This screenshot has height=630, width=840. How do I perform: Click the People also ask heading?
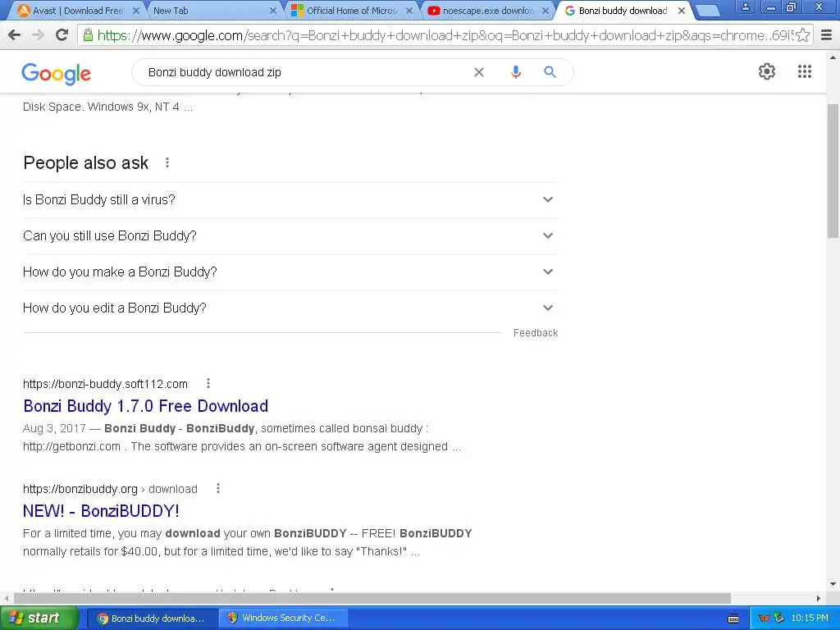click(x=85, y=163)
